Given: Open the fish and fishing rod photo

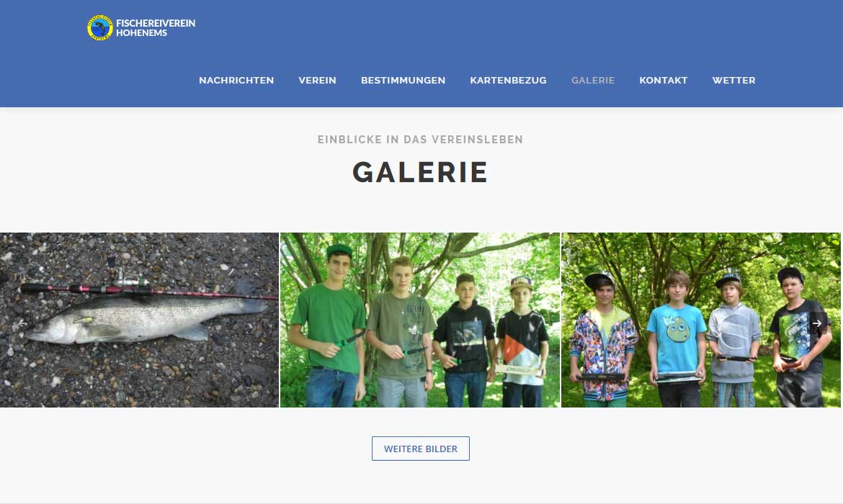Looking at the screenshot, I should pos(139,320).
